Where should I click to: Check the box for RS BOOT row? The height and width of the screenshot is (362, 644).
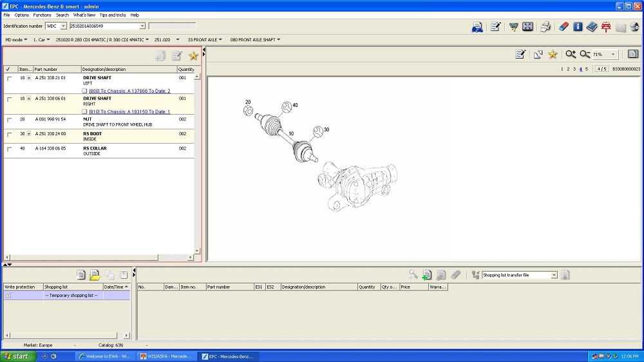coord(10,135)
